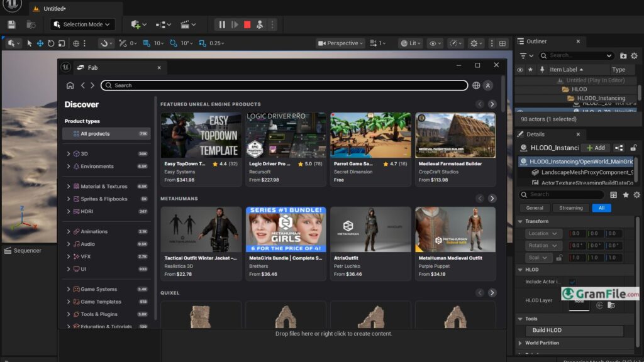The height and width of the screenshot is (362, 644).
Task: Go forward in Fab browser history
Action: 92,85
